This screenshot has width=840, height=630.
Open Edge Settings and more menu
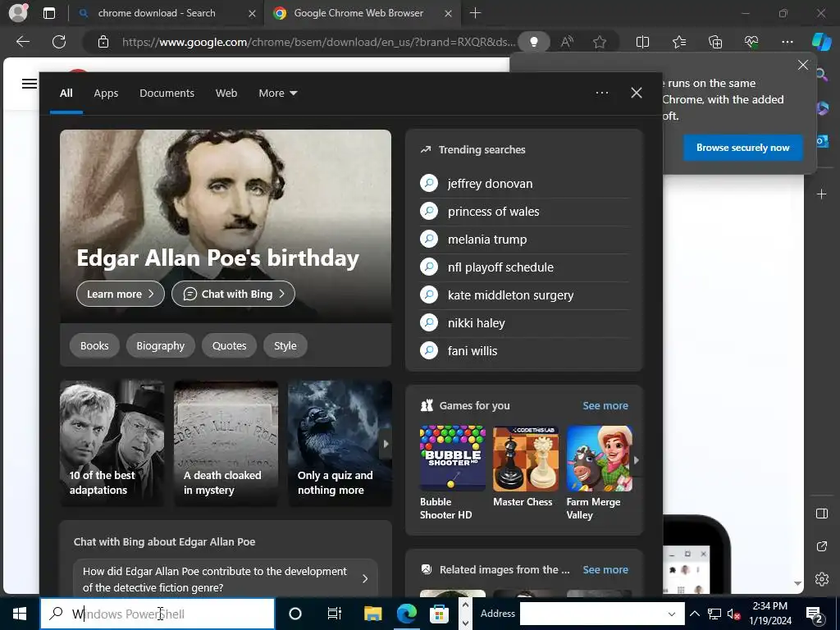click(787, 42)
